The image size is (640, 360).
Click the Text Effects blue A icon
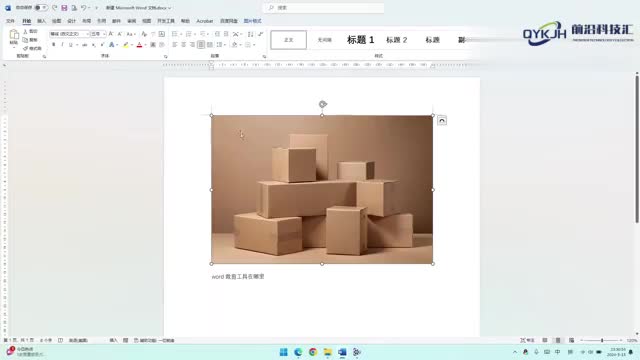click(111, 44)
